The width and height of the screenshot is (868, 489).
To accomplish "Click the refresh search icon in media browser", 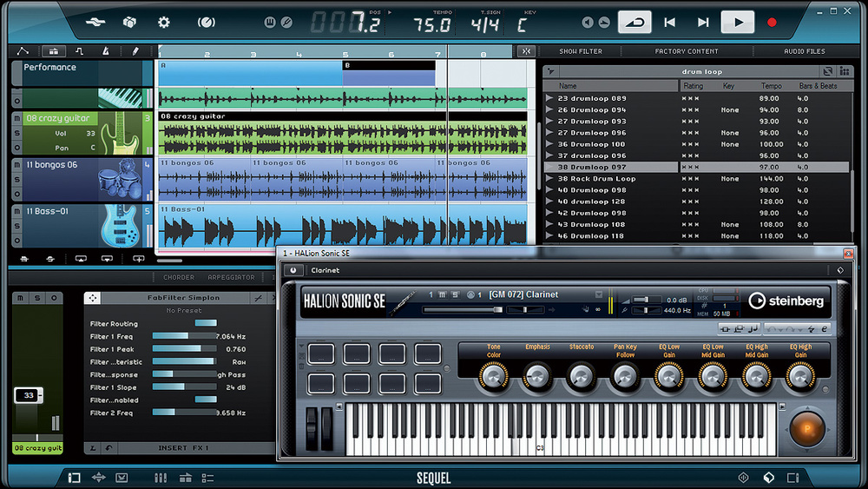I will click(827, 71).
